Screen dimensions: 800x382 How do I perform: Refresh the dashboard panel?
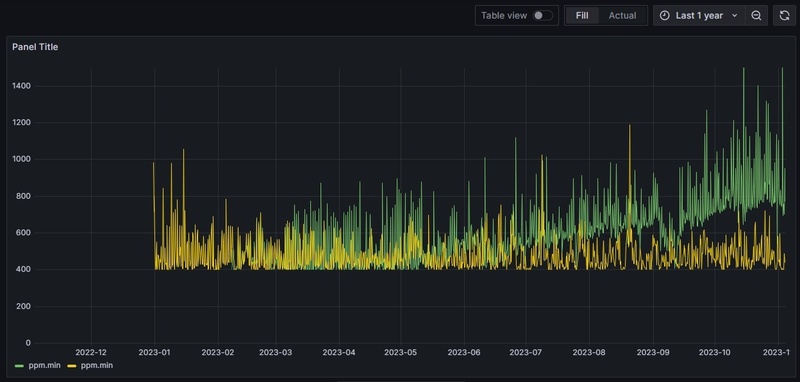click(785, 15)
